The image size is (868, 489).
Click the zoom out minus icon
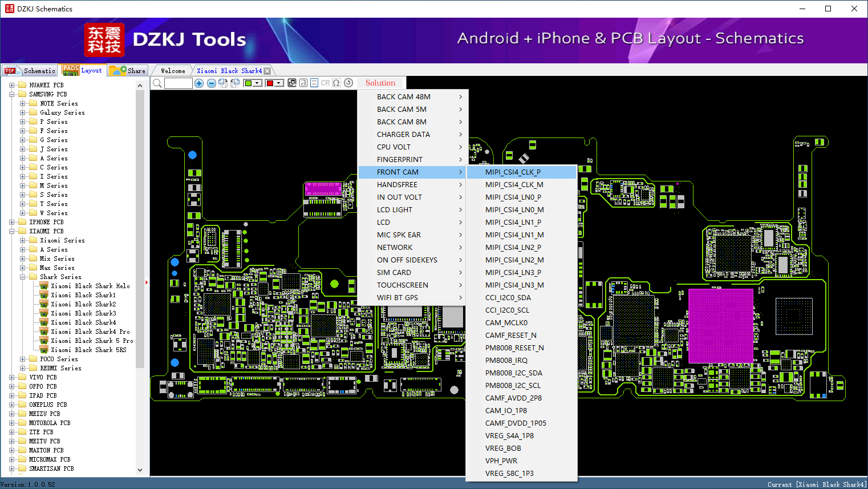(x=211, y=83)
